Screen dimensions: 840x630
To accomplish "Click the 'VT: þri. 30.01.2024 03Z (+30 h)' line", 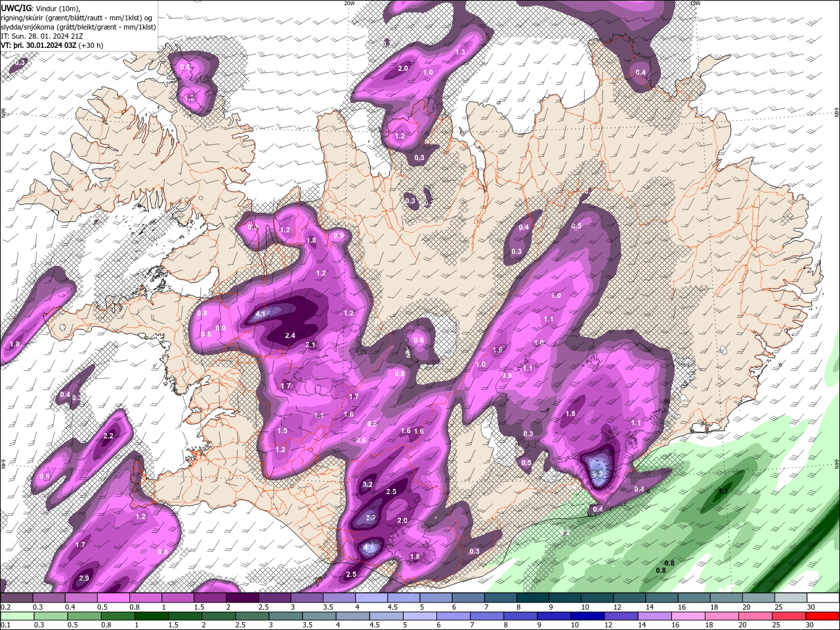I will tap(52, 46).
